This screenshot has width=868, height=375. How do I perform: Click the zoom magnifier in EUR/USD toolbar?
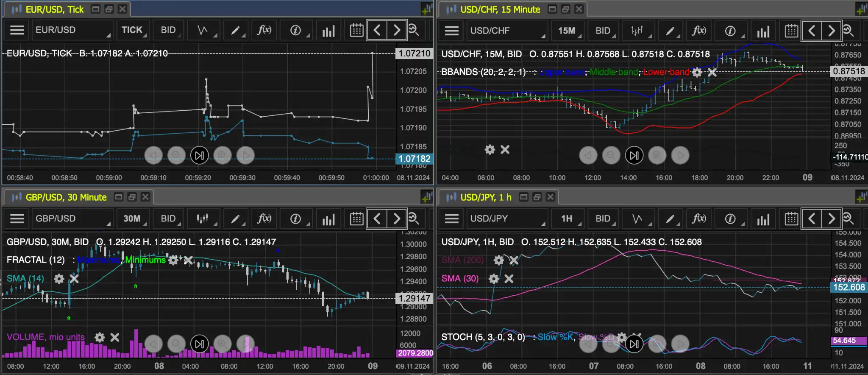[414, 30]
